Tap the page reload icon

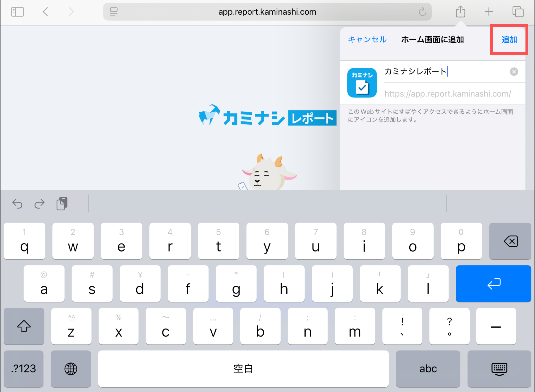pos(422,12)
